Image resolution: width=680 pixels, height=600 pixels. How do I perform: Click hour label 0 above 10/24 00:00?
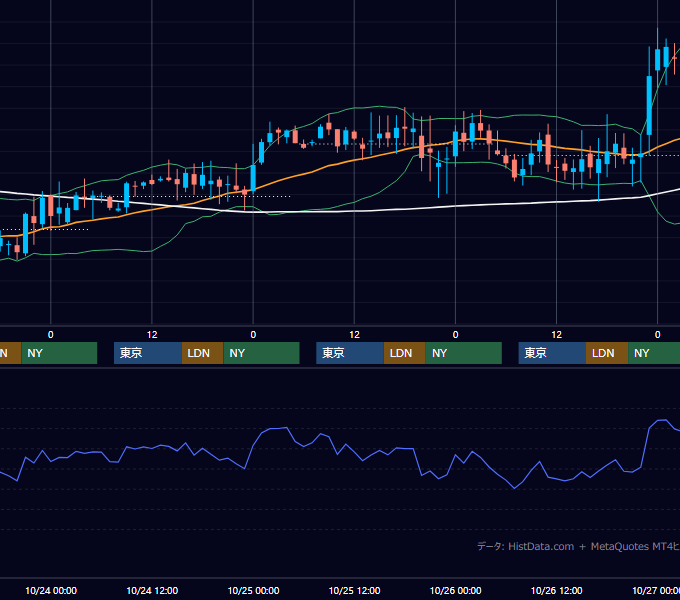coord(51,335)
